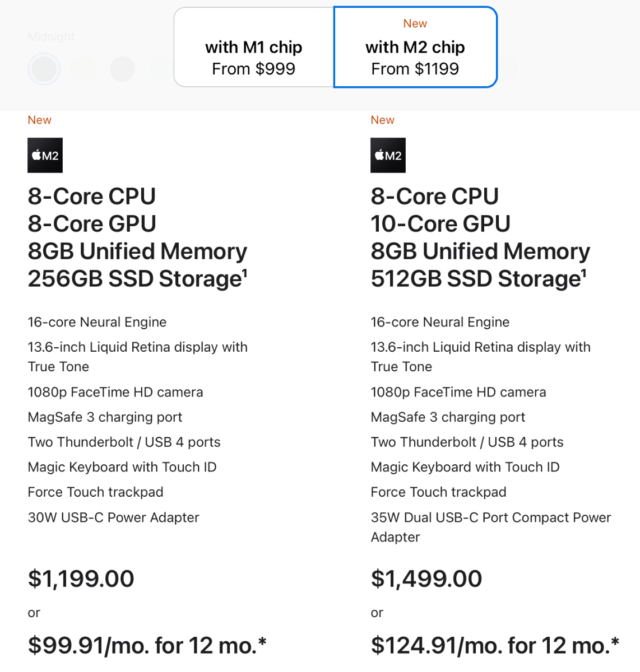
Task: Switch to the M1 chip tab
Action: [254, 47]
